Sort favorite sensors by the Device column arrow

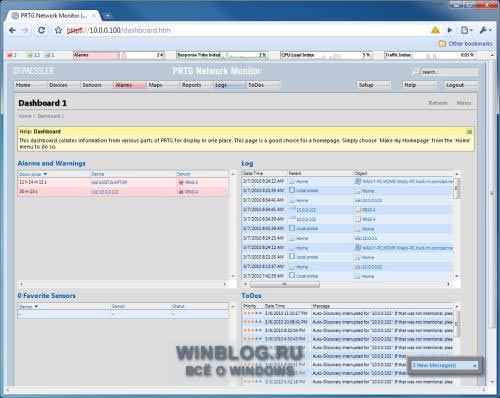[36, 306]
